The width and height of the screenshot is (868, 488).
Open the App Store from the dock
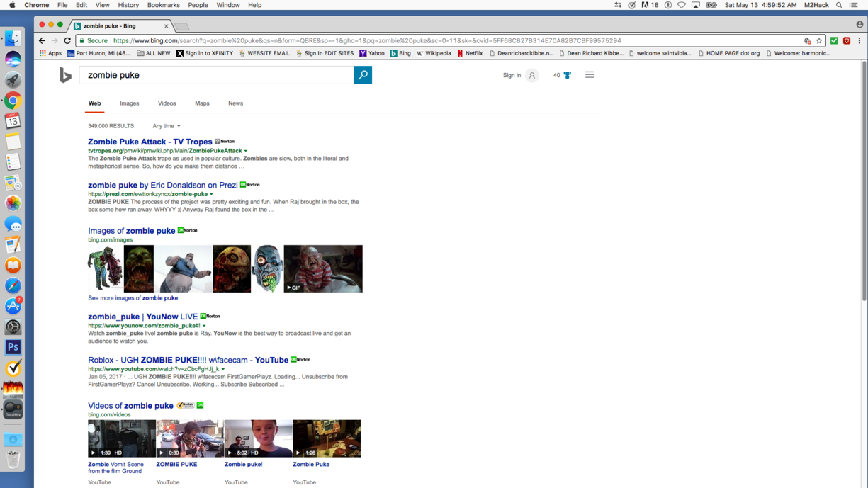13,306
